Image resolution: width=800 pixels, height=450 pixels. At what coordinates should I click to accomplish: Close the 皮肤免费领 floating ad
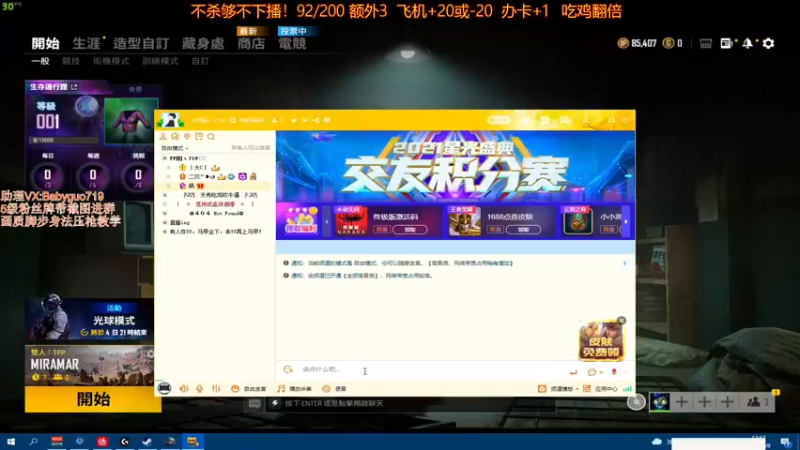pos(621,320)
